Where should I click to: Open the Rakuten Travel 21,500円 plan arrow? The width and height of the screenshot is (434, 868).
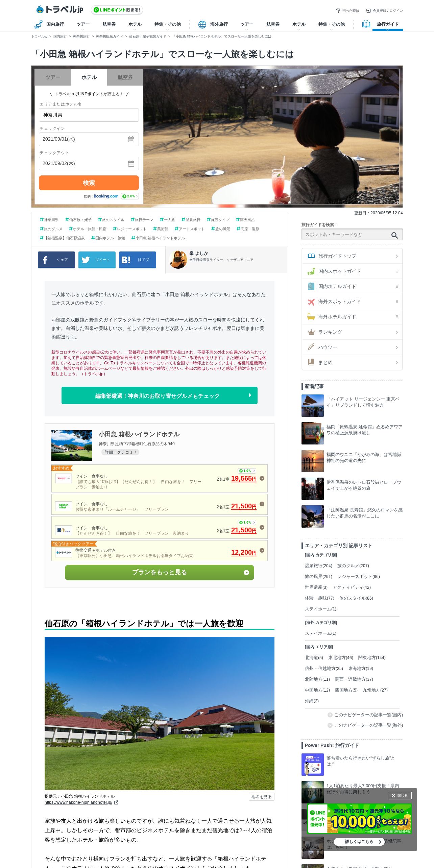point(262,504)
